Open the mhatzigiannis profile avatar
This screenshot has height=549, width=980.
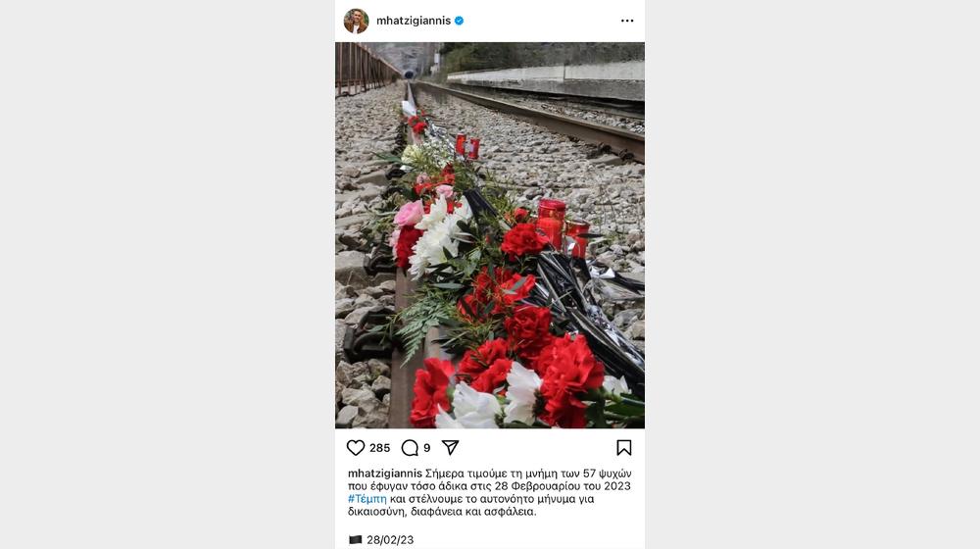357,21
